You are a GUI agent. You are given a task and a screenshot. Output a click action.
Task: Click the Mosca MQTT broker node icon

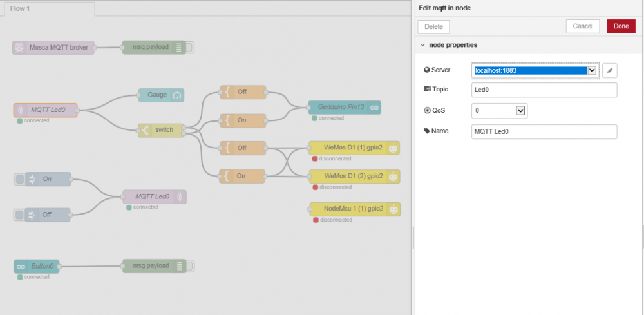(20, 47)
